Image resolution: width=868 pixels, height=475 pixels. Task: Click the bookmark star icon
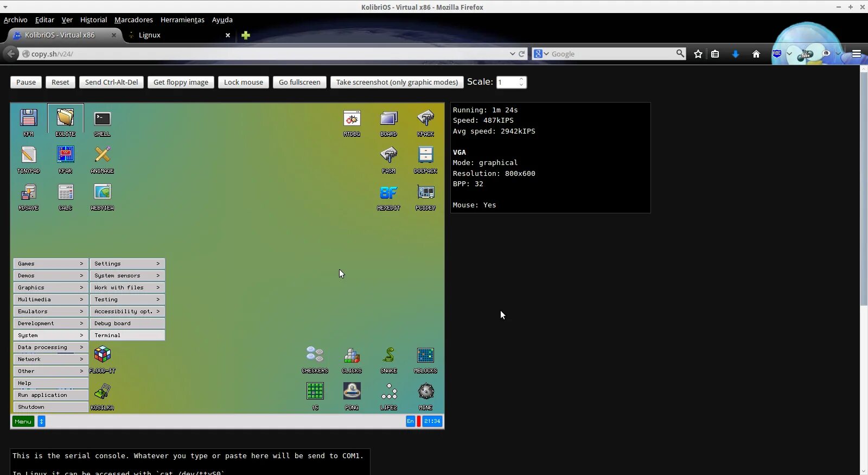pyautogui.click(x=698, y=54)
